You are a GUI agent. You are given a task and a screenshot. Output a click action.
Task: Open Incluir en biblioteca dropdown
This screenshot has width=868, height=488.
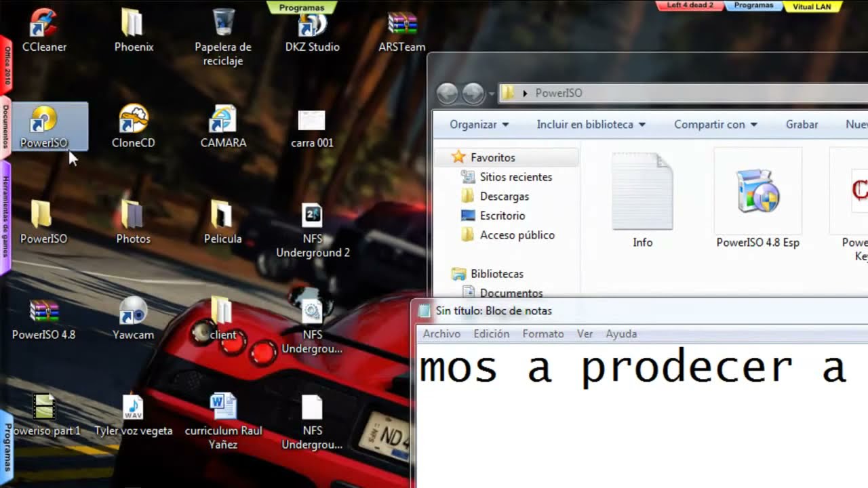coord(591,125)
